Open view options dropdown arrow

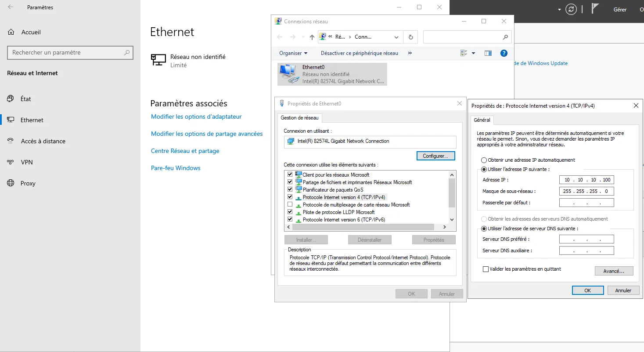point(473,53)
